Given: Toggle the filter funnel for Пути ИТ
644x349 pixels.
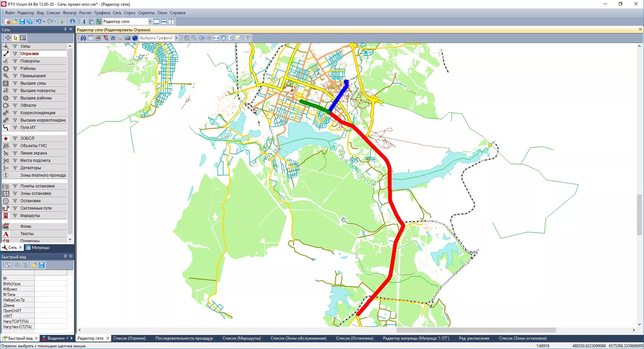Looking at the screenshot, I should (x=15, y=128).
